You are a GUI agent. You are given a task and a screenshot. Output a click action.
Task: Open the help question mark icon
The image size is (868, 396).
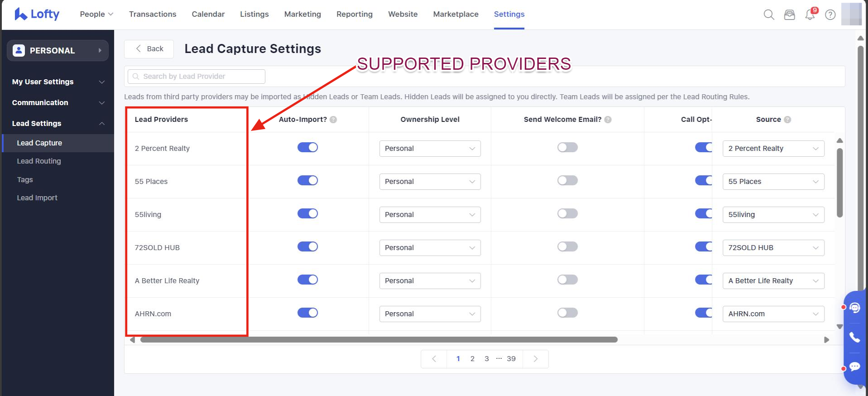pos(830,14)
